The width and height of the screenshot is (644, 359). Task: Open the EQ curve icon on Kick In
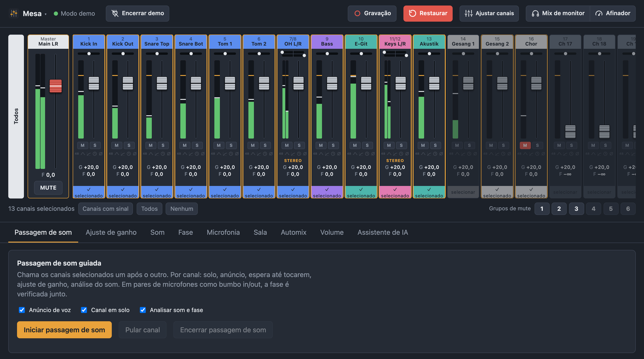pyautogui.click(x=83, y=154)
